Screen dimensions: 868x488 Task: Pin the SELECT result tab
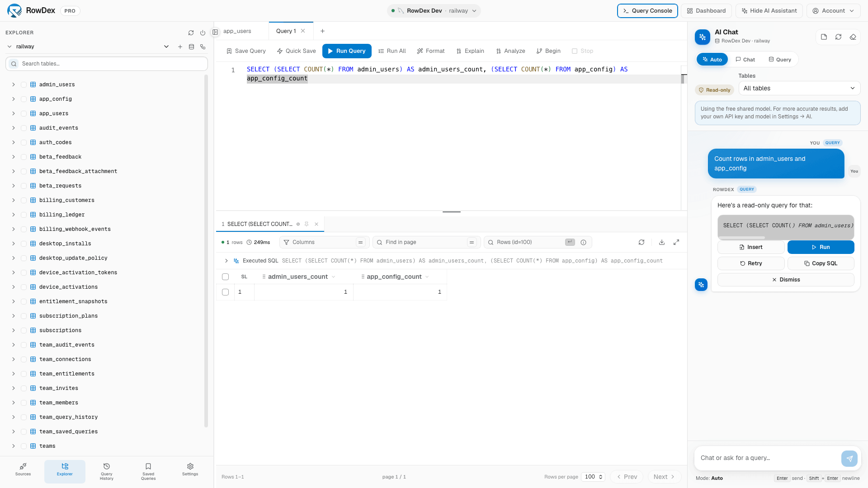[307, 224]
